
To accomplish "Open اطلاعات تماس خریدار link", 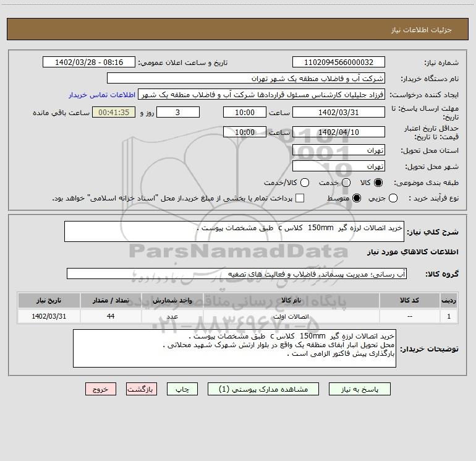I will point(102,95).
